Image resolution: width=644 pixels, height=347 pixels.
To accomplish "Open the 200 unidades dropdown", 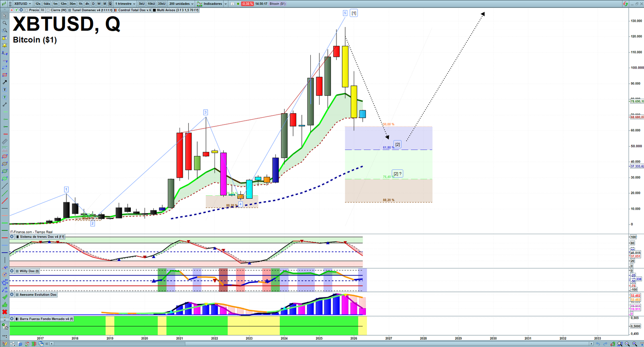I will click(x=181, y=4).
